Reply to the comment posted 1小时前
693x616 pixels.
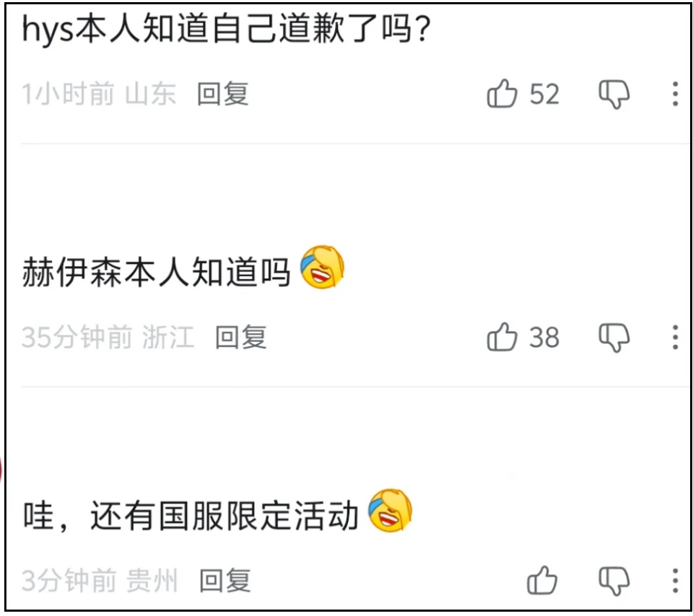click(223, 94)
